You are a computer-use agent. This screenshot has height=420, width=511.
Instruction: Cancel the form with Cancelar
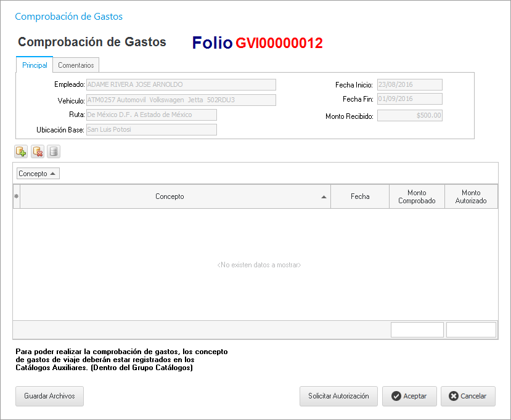468,396
